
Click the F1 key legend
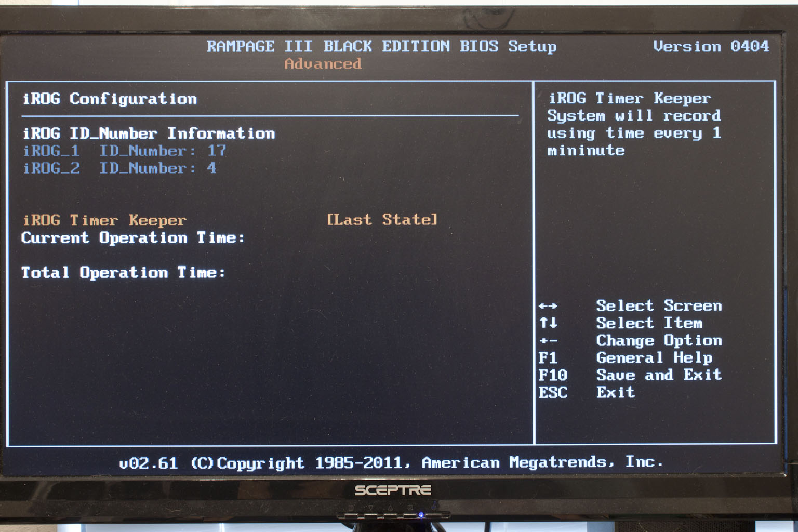point(548,358)
